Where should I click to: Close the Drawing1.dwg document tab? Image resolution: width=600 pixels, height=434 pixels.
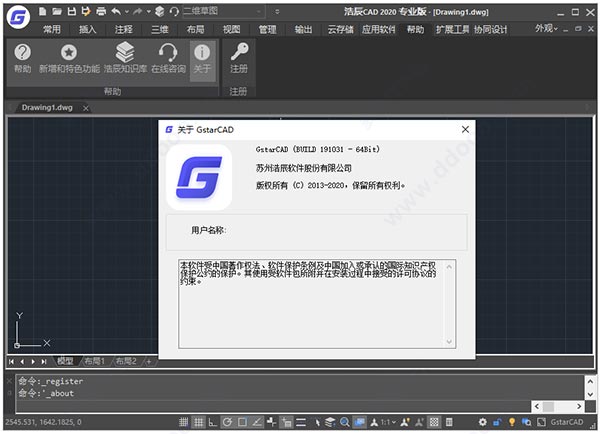click(x=86, y=108)
